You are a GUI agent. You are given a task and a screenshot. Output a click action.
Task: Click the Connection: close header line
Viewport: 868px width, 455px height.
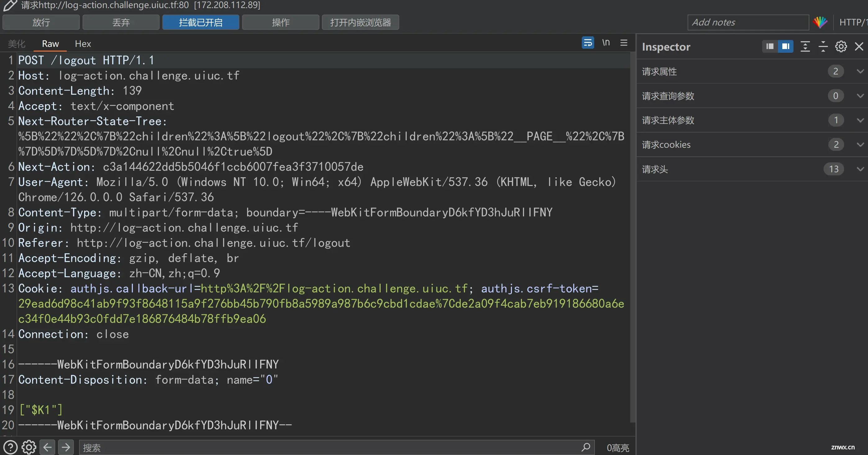pyautogui.click(x=74, y=334)
